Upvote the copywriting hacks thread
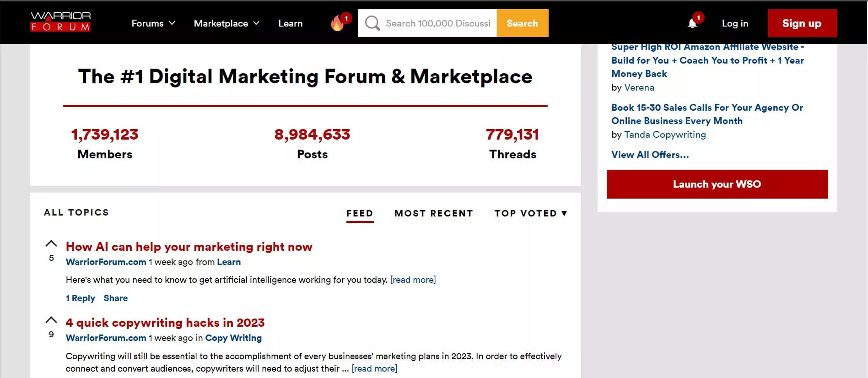The width and height of the screenshot is (868, 378). [x=51, y=319]
